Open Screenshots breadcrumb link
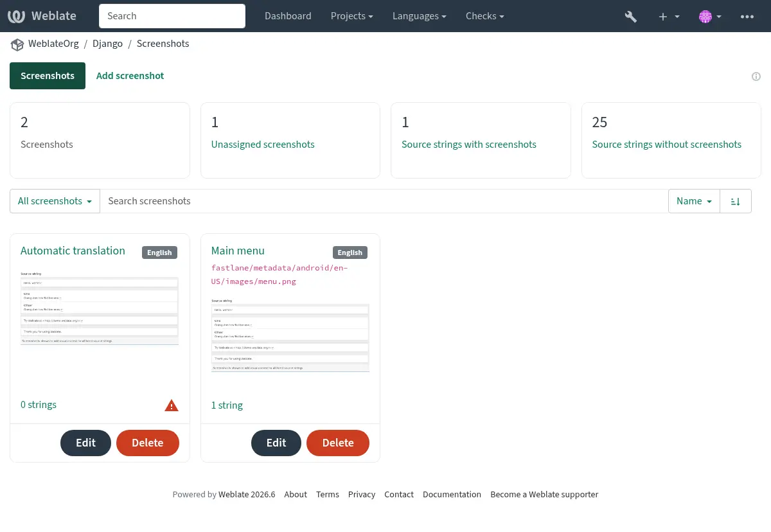The image size is (771, 532). tap(163, 44)
